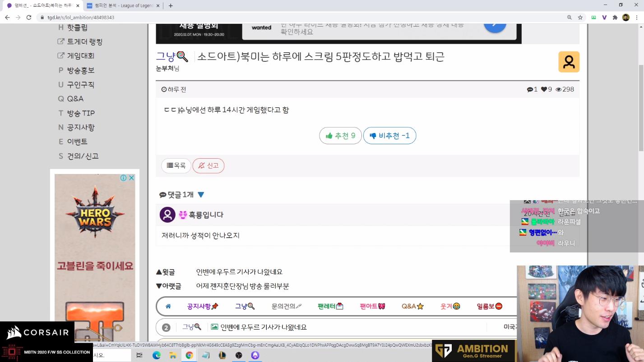Upvote the post with 추천 9
The height and width of the screenshot is (362, 644).
pos(340,136)
